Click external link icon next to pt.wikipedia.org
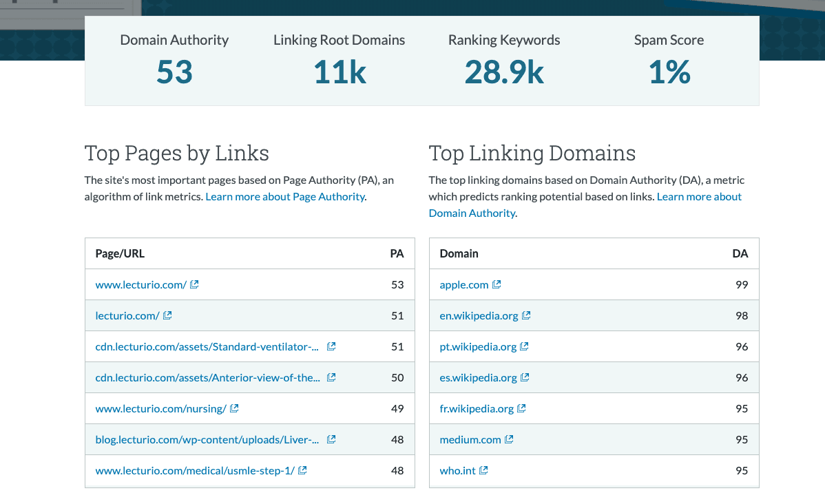This screenshot has height=504, width=825. [524, 346]
